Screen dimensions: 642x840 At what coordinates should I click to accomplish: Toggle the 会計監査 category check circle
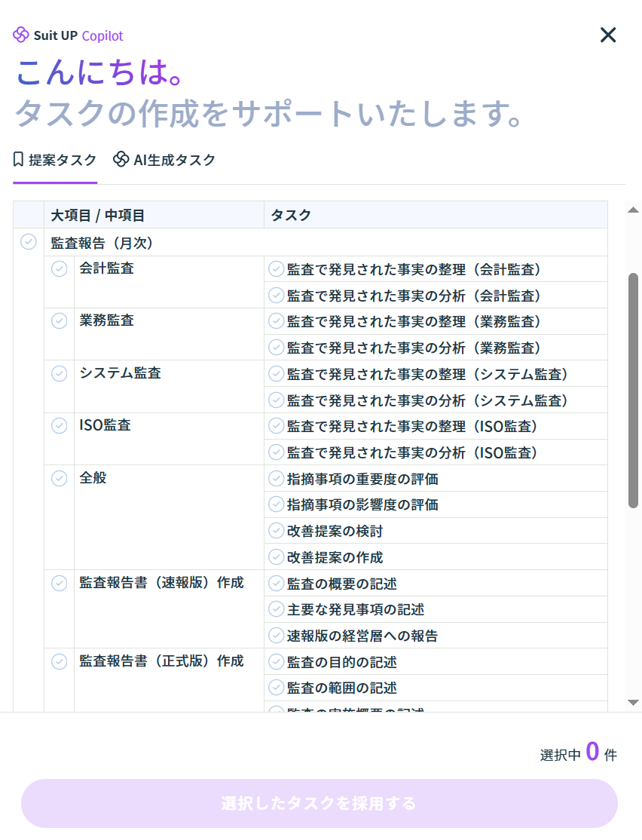coord(59,268)
